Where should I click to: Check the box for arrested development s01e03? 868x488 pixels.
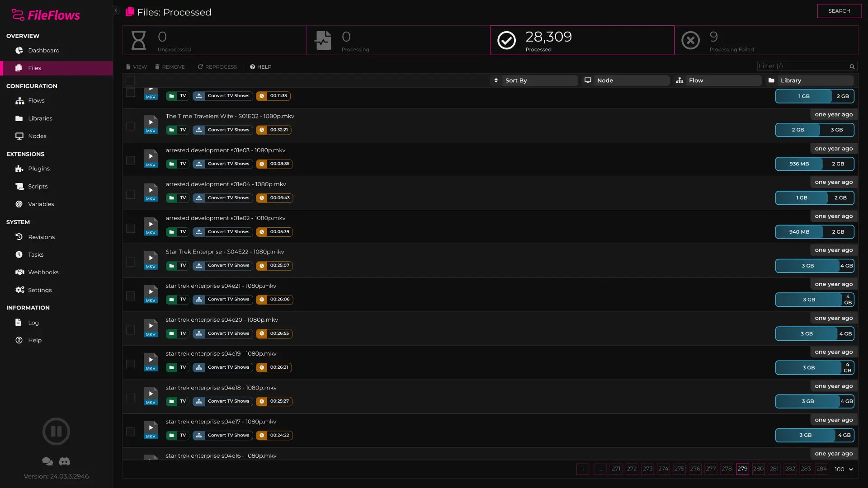[130, 160]
